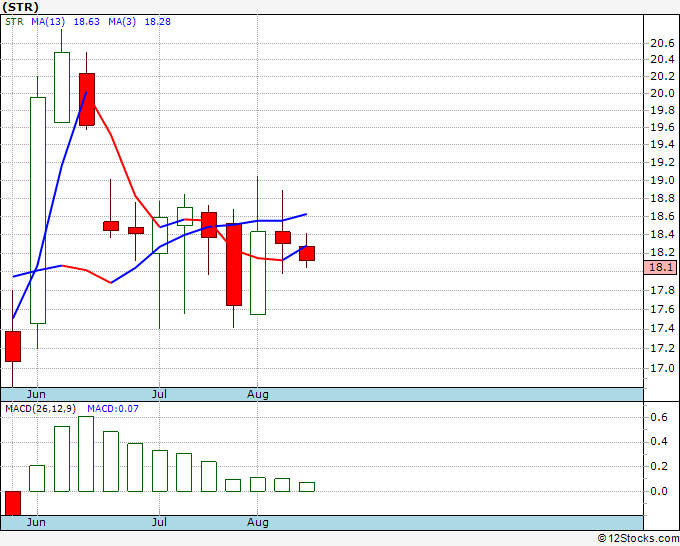The width and height of the screenshot is (680, 546).
Task: Click the tallest MACD histogram bar
Action: pyautogui.click(x=86, y=454)
